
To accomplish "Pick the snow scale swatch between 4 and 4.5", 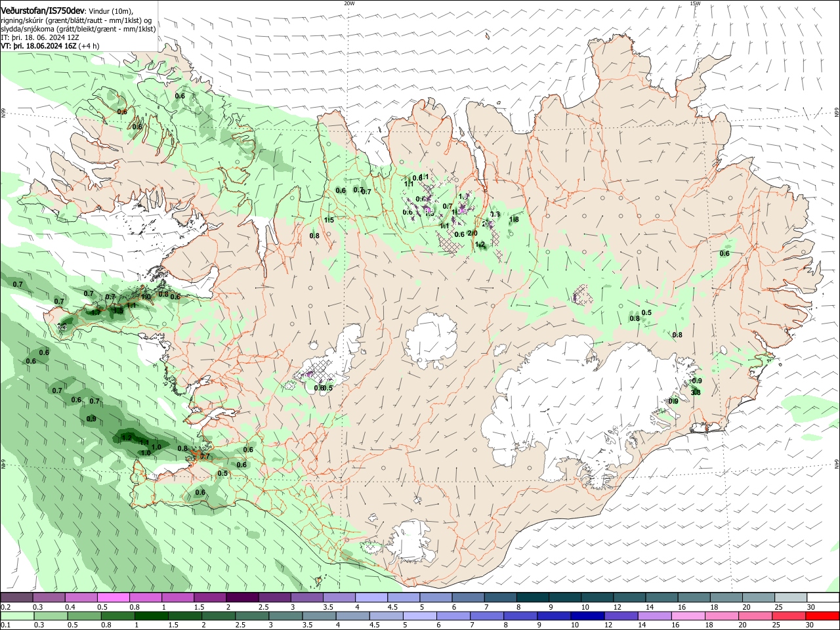I will pos(370,598).
